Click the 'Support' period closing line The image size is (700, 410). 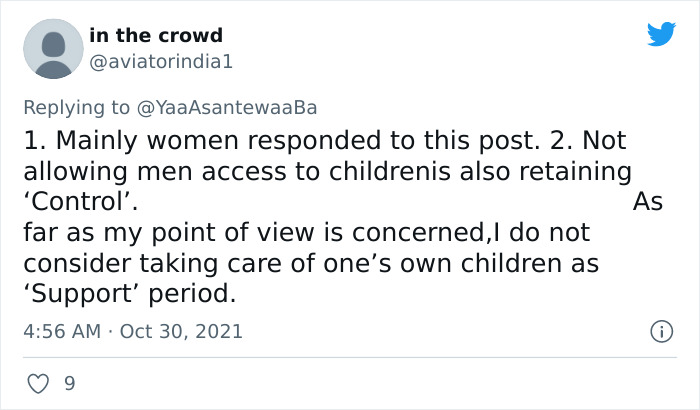(x=130, y=295)
